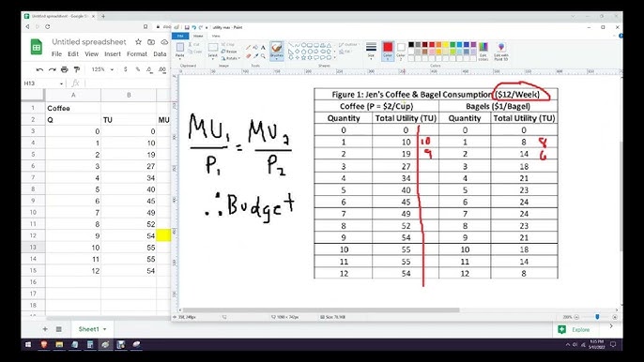Viewport: 644px width, 362px height.
Task: Pick the yellow palette color
Action: [x=446, y=45]
